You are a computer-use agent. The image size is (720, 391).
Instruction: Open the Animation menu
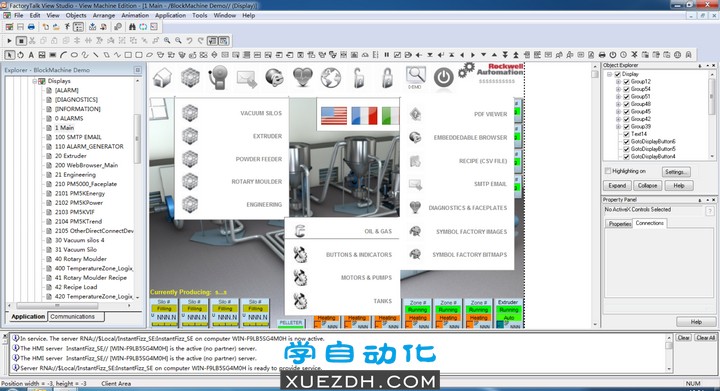point(135,15)
